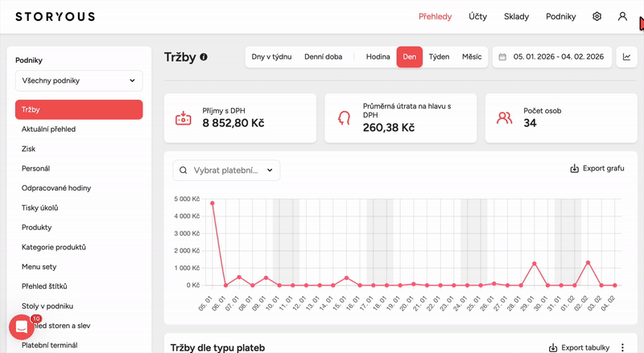Open the settings gear icon
644x353 pixels.
click(597, 16)
